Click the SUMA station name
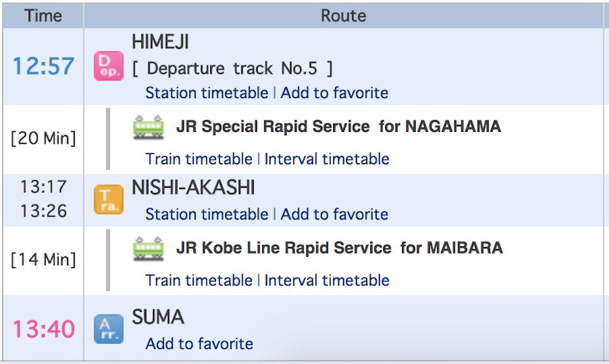Viewport: 609px width, 364px height. (x=158, y=318)
